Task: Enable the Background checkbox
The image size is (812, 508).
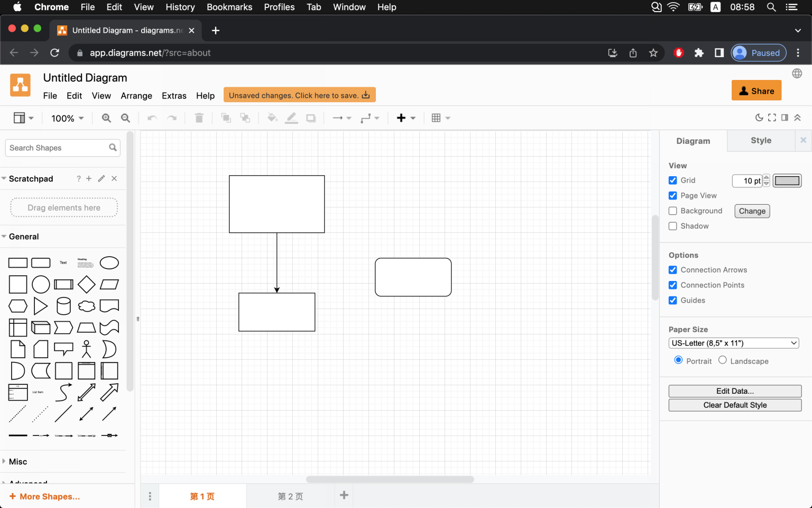Action: [672, 211]
